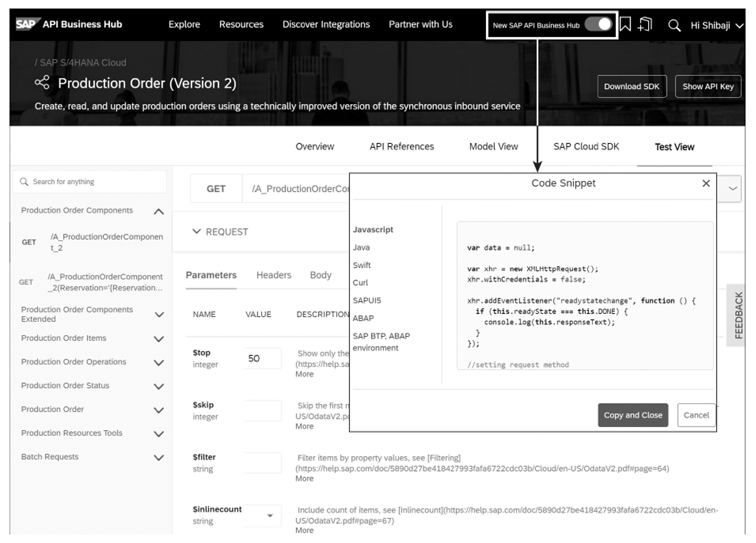
Task: Click the SAP logo
Action: click(25, 24)
